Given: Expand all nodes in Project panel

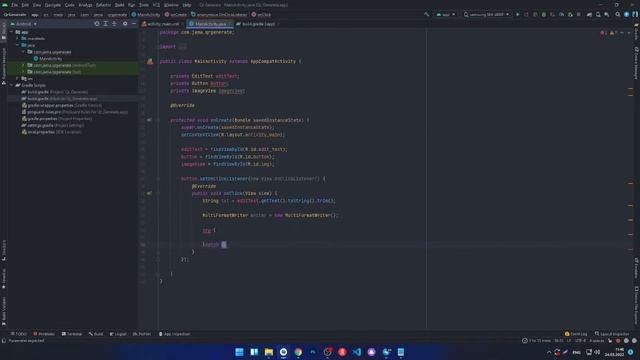Looking at the screenshot, I should click(x=105, y=24).
